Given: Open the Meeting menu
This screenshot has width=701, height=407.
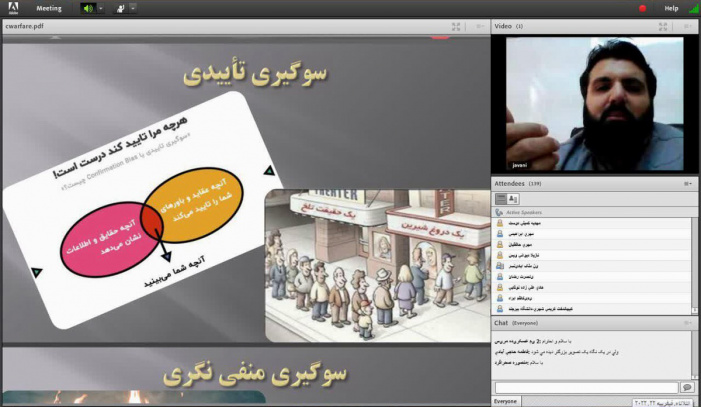Looking at the screenshot, I should [49, 8].
